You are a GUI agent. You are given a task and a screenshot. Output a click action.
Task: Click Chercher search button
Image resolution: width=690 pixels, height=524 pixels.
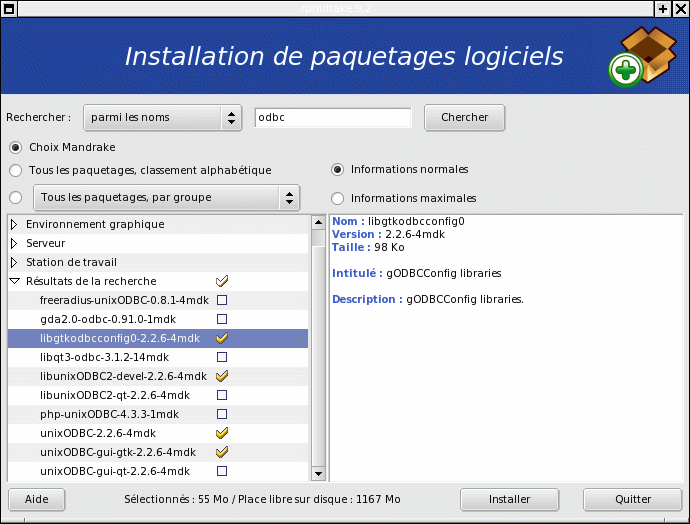(x=464, y=117)
